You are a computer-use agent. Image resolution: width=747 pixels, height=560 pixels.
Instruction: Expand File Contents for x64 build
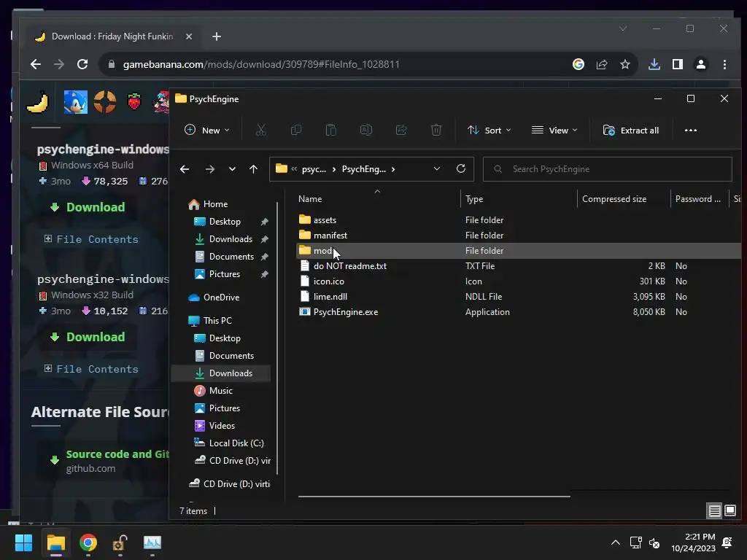tap(91, 239)
